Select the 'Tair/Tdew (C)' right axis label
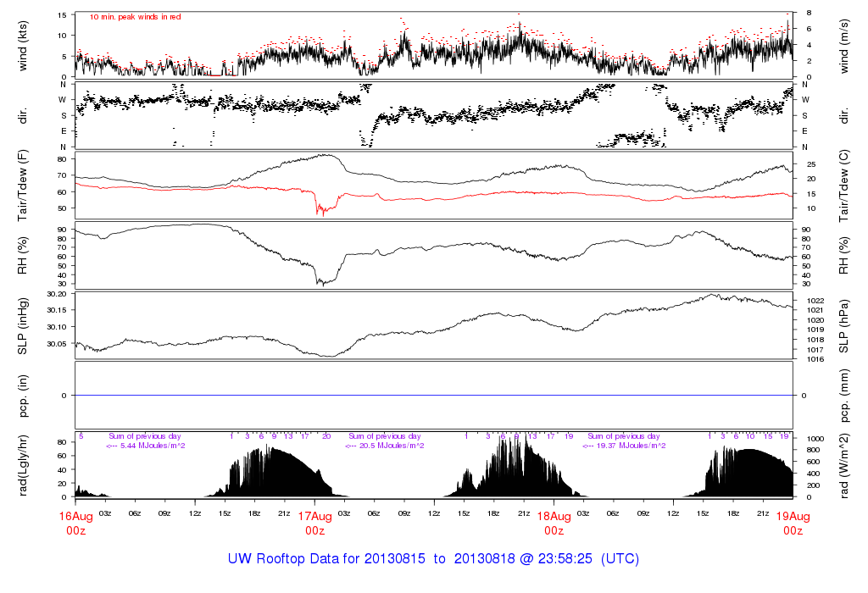The image size is (868, 593). pos(843,185)
